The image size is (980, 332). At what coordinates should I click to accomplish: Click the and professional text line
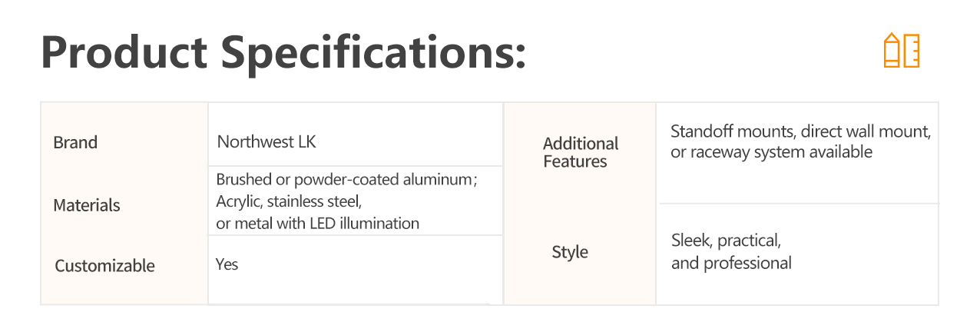click(x=731, y=263)
